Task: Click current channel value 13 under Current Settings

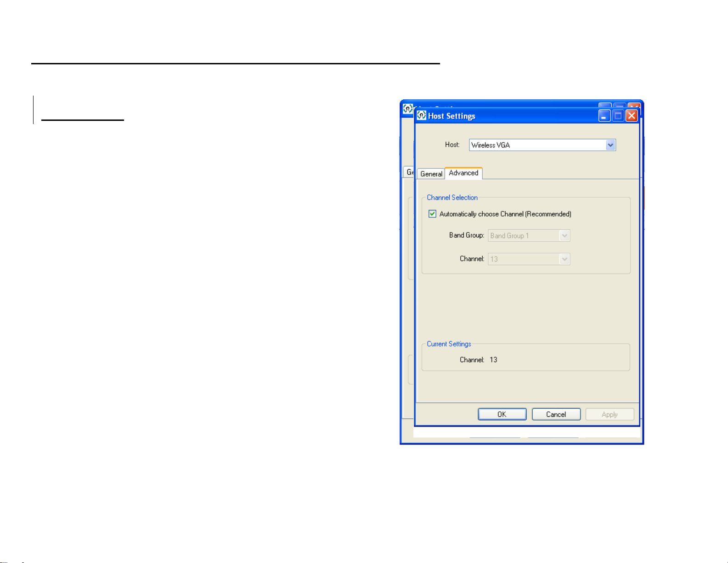Action: 493,359
